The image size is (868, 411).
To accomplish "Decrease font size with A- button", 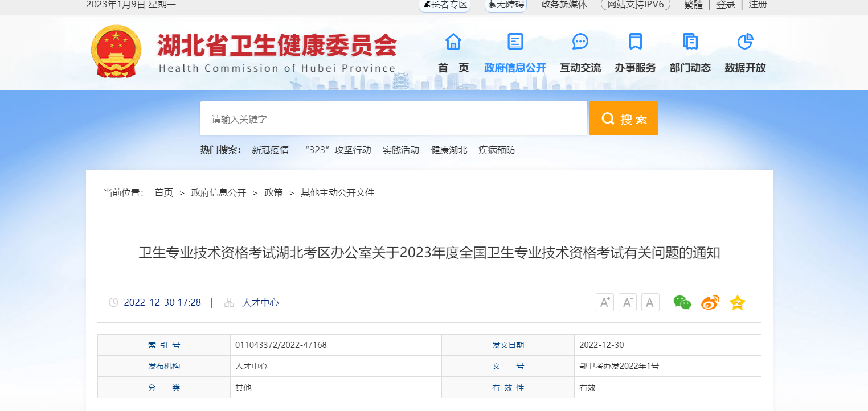I will point(628,302).
